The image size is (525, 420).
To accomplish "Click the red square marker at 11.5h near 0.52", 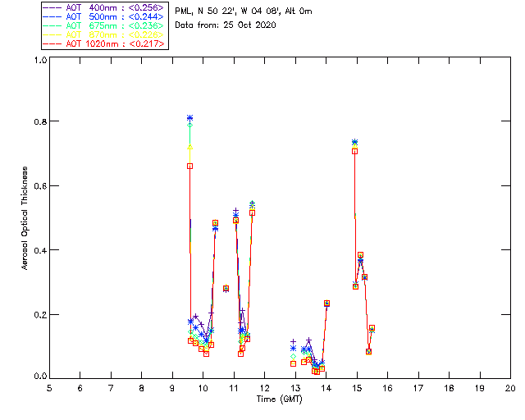I will [x=252, y=212].
